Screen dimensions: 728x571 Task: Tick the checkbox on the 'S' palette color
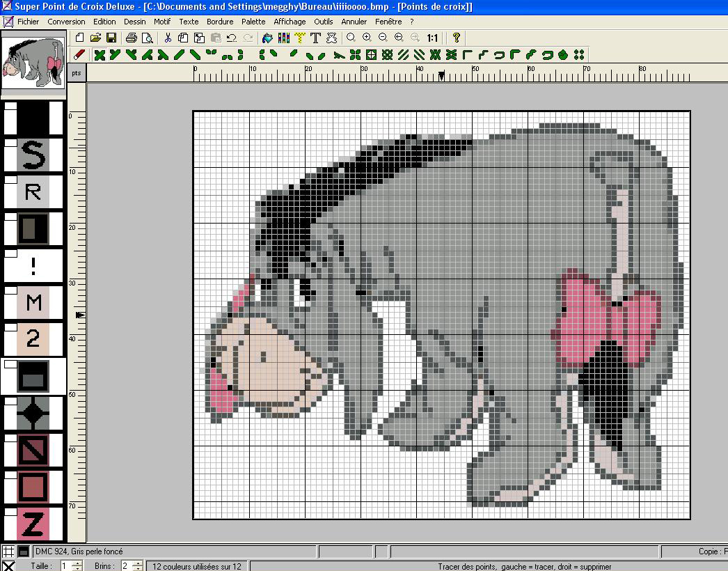coord(10,143)
